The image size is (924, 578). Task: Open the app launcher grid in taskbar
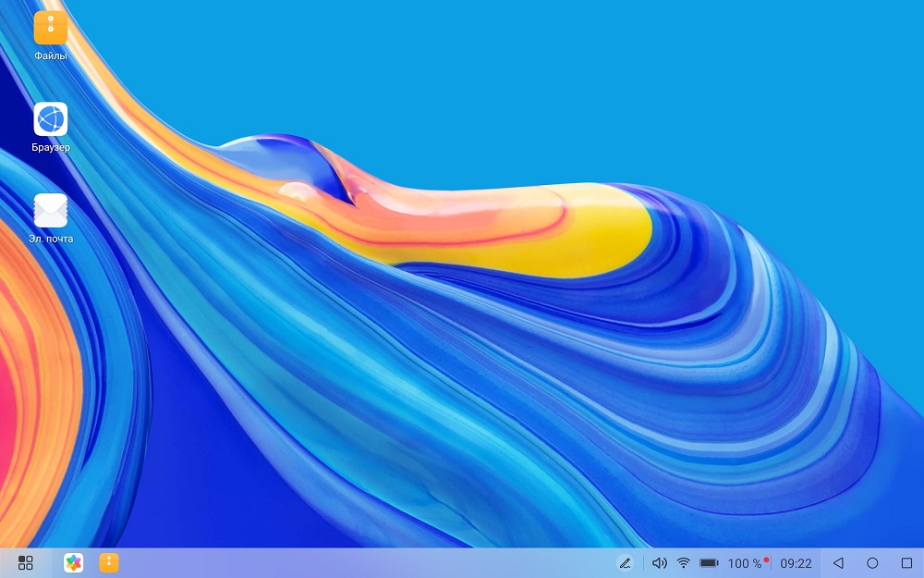[x=25, y=562]
